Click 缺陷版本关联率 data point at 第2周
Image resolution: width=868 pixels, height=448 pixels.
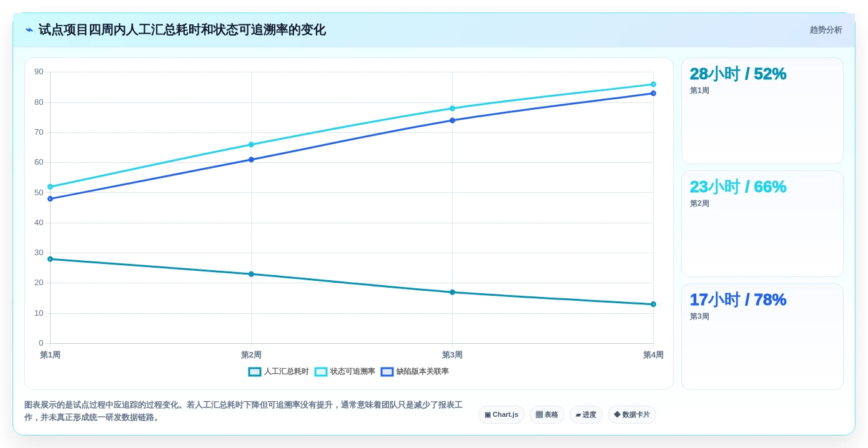click(252, 160)
